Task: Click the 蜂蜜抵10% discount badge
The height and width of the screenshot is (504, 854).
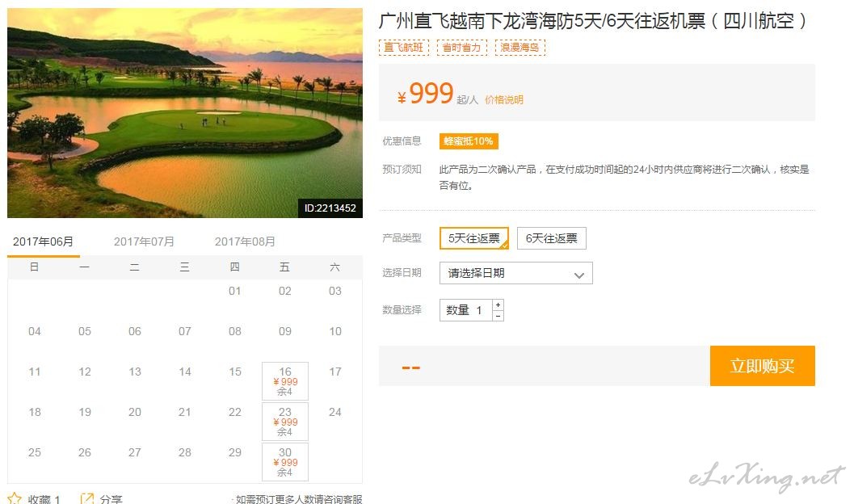Action: click(x=469, y=141)
